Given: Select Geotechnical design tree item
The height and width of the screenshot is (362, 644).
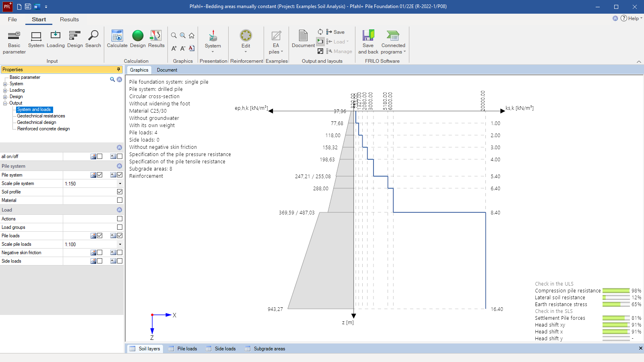Looking at the screenshot, I should (x=37, y=122).
